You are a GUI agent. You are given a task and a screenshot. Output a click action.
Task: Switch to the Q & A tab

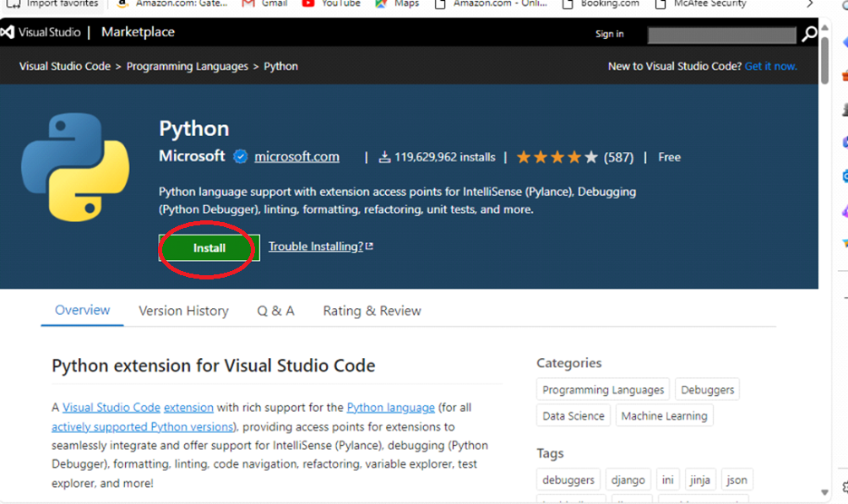click(x=275, y=311)
